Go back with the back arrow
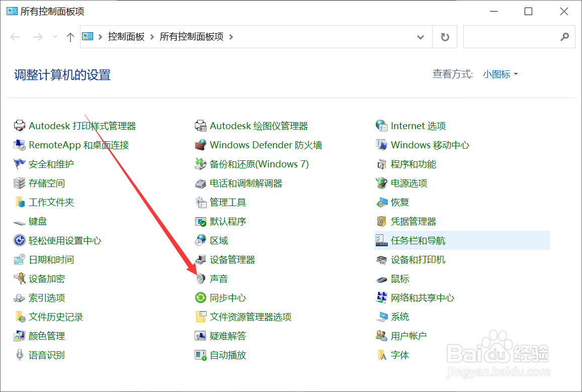 click(x=15, y=37)
